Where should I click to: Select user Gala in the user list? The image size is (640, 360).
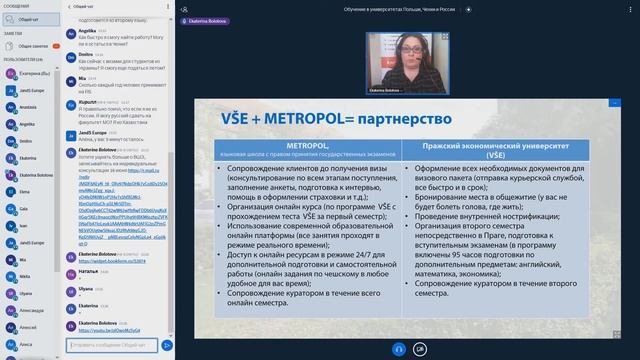point(29,209)
